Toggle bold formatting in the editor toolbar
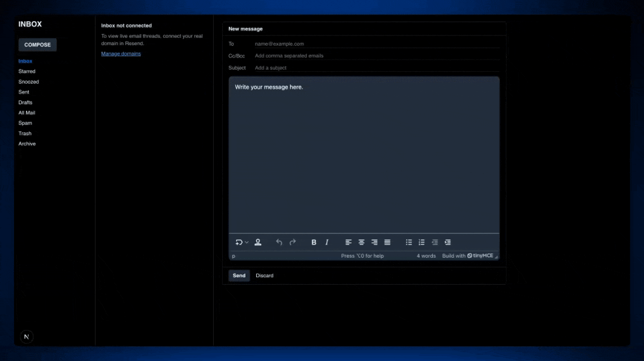This screenshot has height=361, width=644. click(313, 242)
